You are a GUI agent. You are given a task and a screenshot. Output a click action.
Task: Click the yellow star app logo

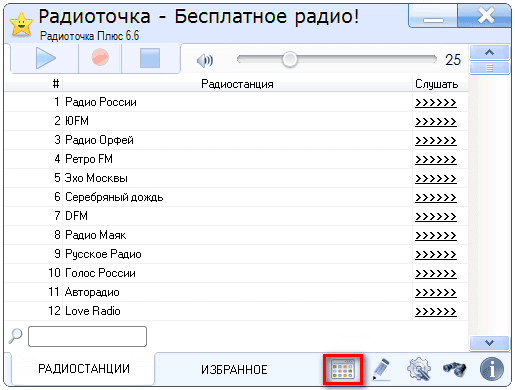22,24
